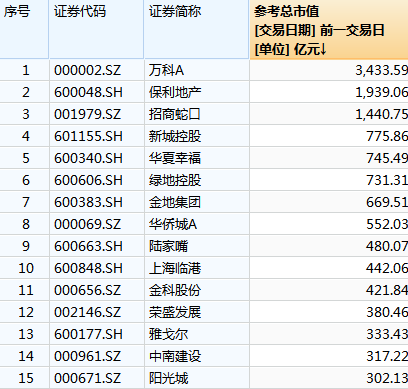The height and width of the screenshot is (389, 408).
Task: Click the 证券代码 column header
Action: point(96,30)
